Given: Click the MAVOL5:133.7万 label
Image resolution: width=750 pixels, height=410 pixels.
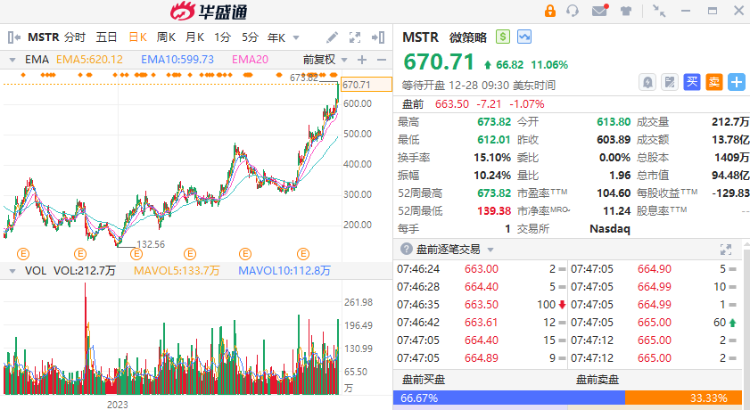Looking at the screenshot, I should click(176, 271).
